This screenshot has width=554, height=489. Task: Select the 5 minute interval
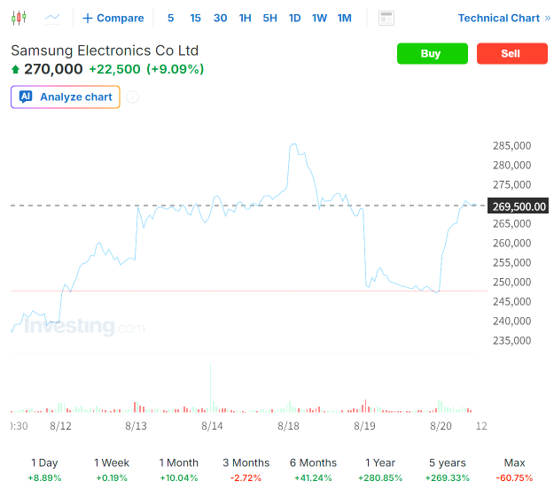171,18
